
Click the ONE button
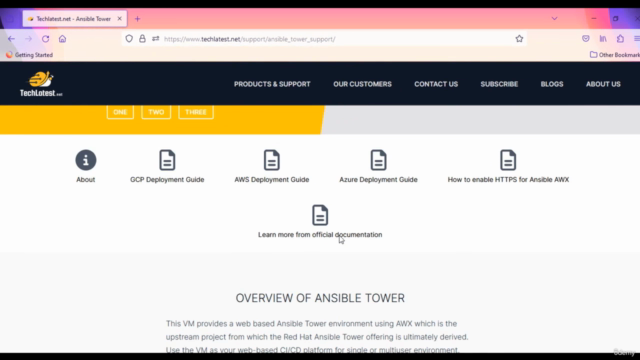pos(120,112)
